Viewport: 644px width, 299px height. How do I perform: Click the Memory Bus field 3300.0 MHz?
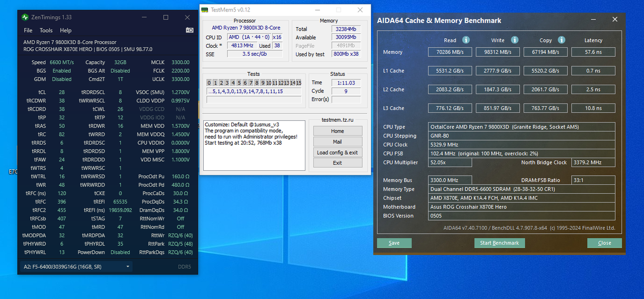[x=450, y=180]
